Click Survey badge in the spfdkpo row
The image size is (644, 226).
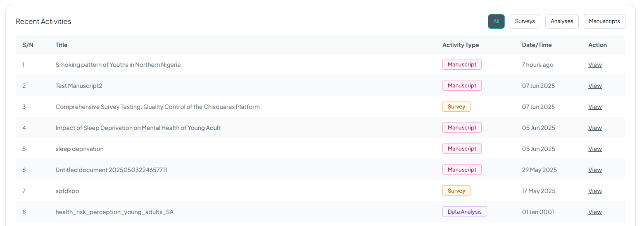456,191
